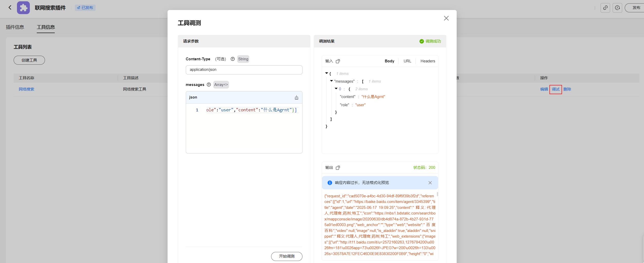
Task: Collapse the root JSON object triangle
Action: (x=327, y=73)
